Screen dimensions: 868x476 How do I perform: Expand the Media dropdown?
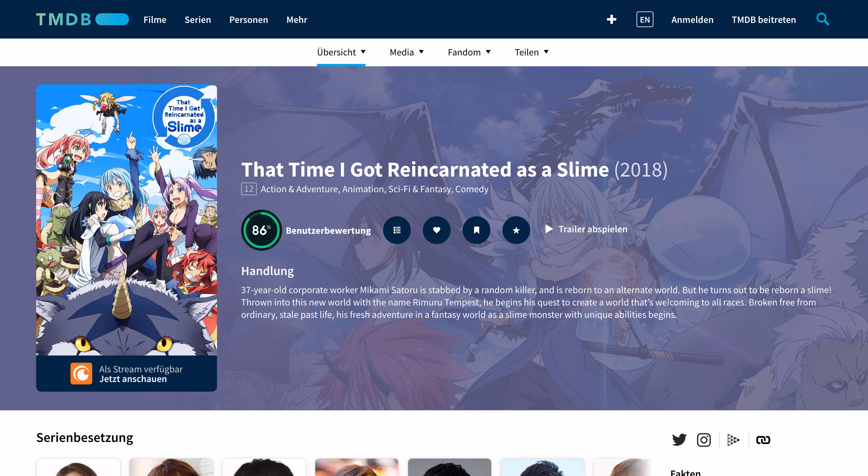point(407,52)
